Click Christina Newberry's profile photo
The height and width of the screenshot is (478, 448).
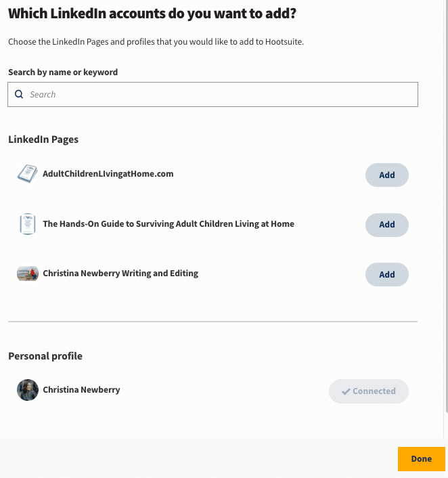coord(28,390)
